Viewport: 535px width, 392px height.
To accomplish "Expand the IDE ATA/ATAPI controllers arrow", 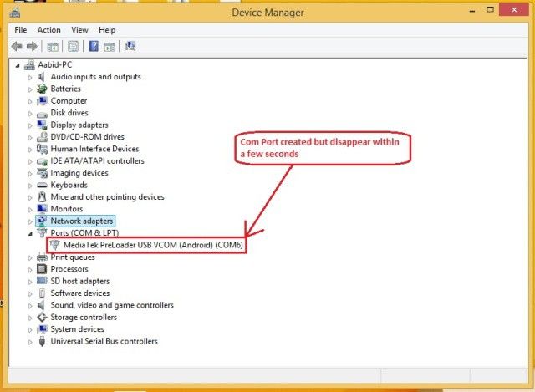I will pos(30,161).
